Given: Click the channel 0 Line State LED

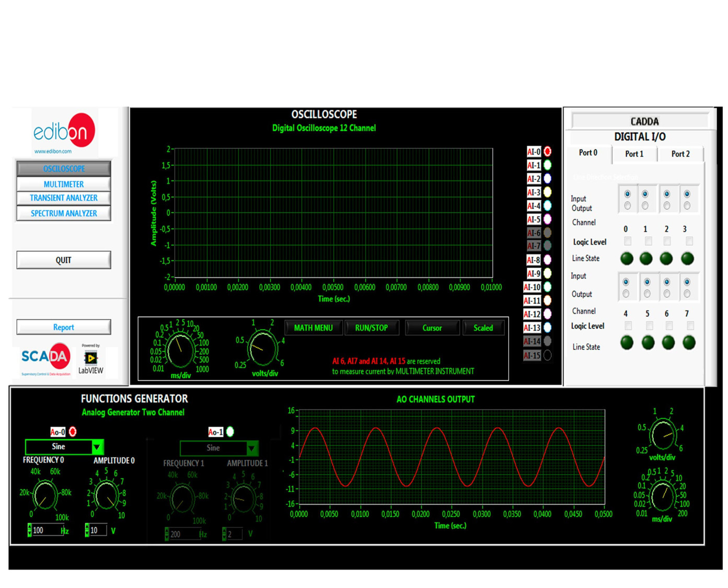Looking at the screenshot, I should click(626, 258).
